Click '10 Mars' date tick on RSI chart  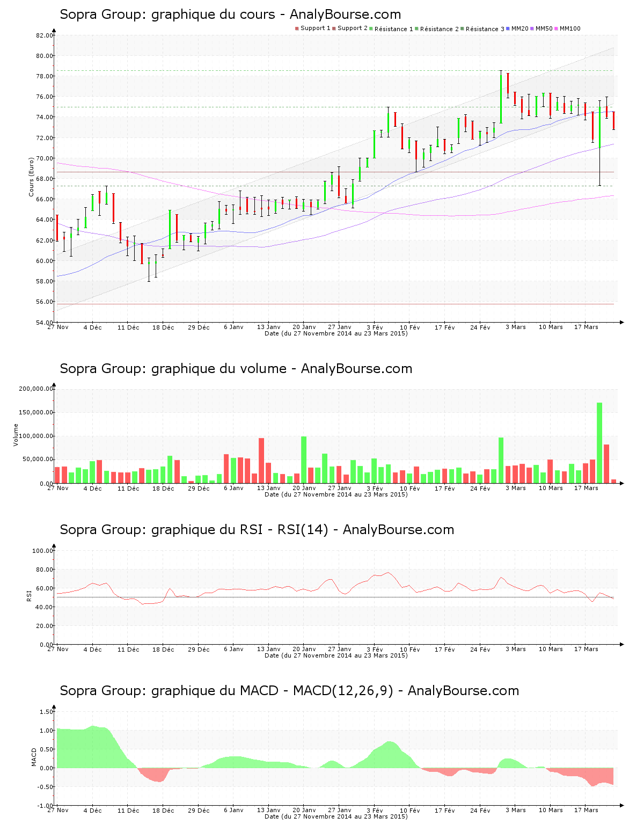click(551, 649)
